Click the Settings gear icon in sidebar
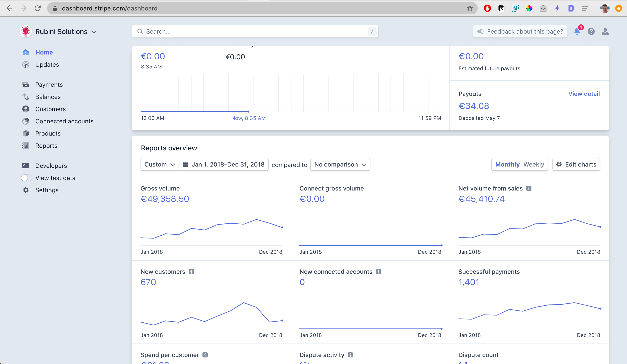Screen dimensions: 627x364 (26, 190)
